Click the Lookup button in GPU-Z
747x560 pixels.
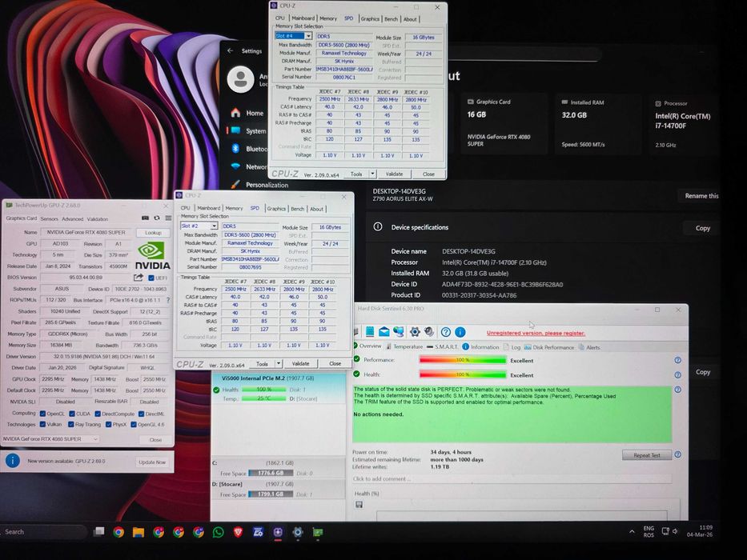click(153, 232)
